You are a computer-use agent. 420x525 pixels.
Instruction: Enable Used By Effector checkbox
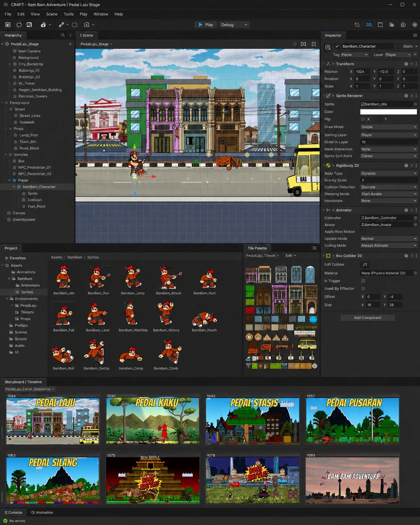(363, 289)
